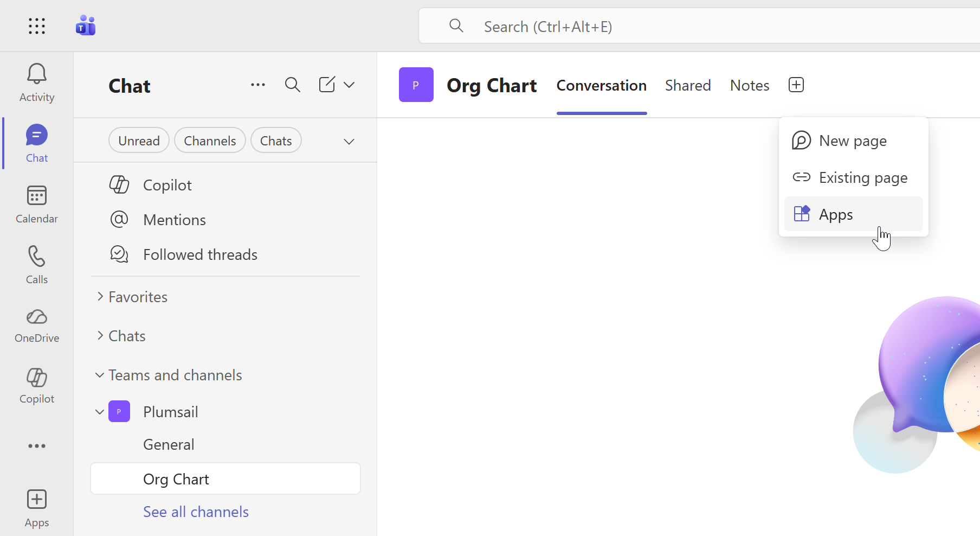
Task: Open search within Chat panel
Action: (292, 85)
